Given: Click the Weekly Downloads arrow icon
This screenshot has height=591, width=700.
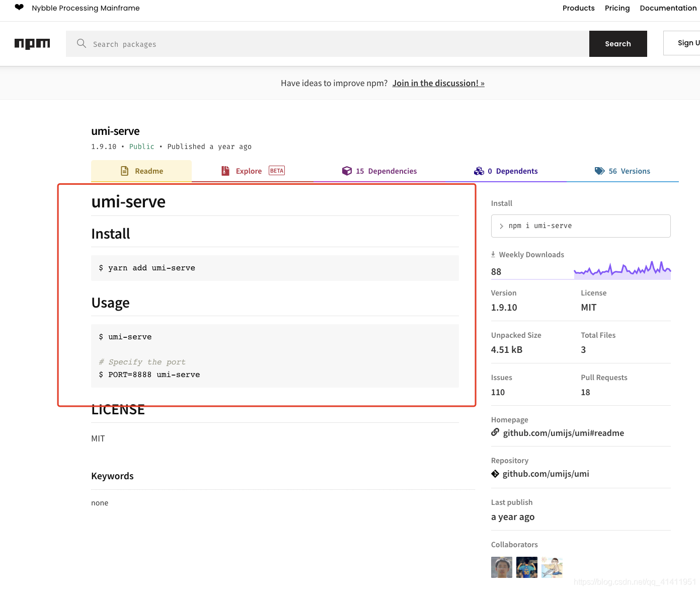Looking at the screenshot, I should point(493,254).
